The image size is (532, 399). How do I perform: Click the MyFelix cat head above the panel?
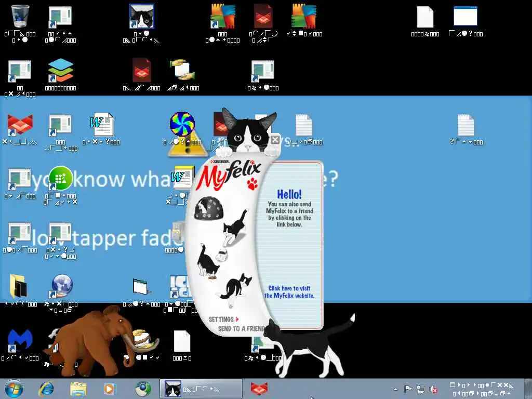248,131
